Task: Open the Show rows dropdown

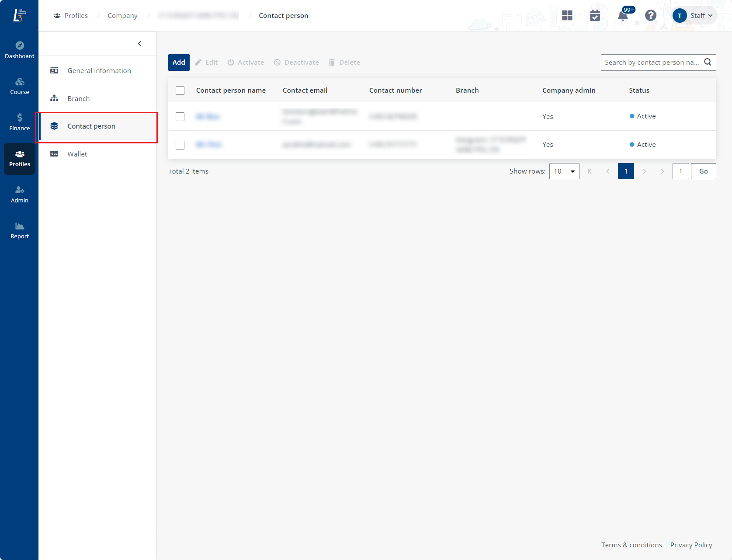Action: point(564,171)
